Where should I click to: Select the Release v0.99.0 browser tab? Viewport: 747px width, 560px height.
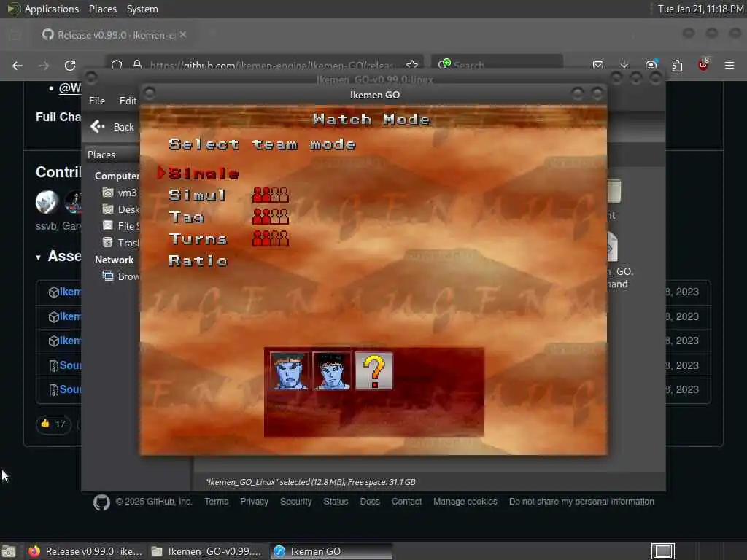point(115,35)
